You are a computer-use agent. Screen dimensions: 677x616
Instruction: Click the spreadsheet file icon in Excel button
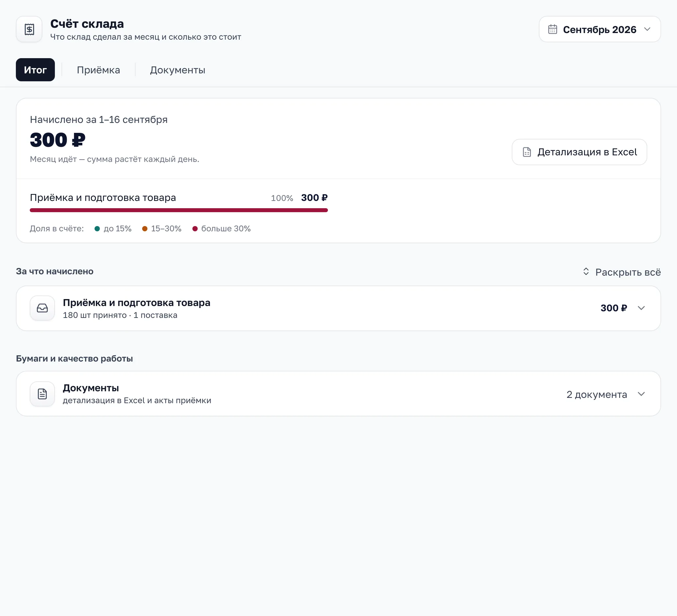(527, 152)
